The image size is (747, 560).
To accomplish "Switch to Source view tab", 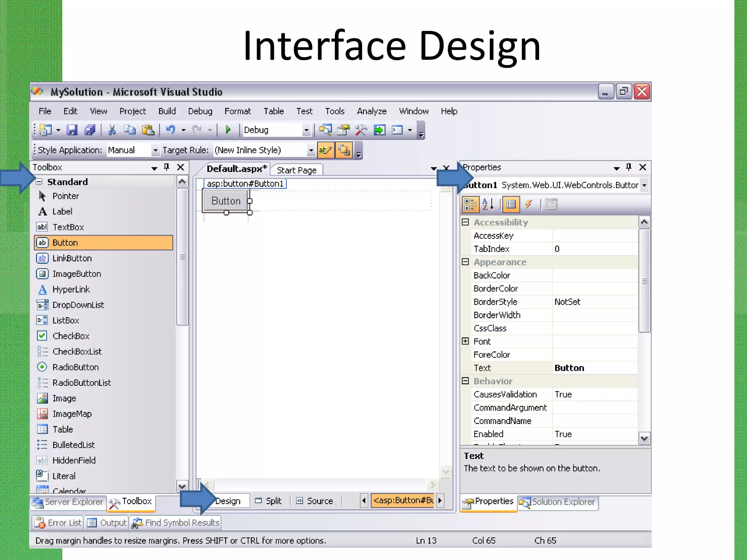I will 315,501.
